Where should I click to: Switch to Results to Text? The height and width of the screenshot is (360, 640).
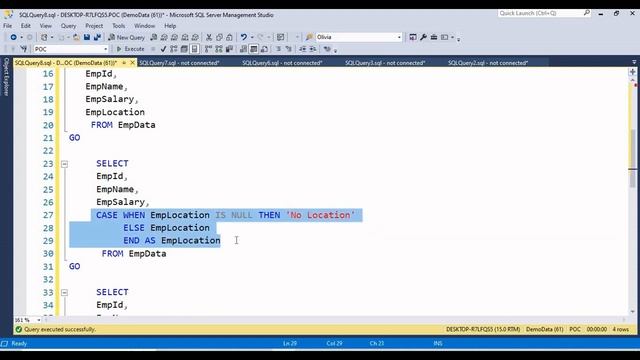click(243, 49)
